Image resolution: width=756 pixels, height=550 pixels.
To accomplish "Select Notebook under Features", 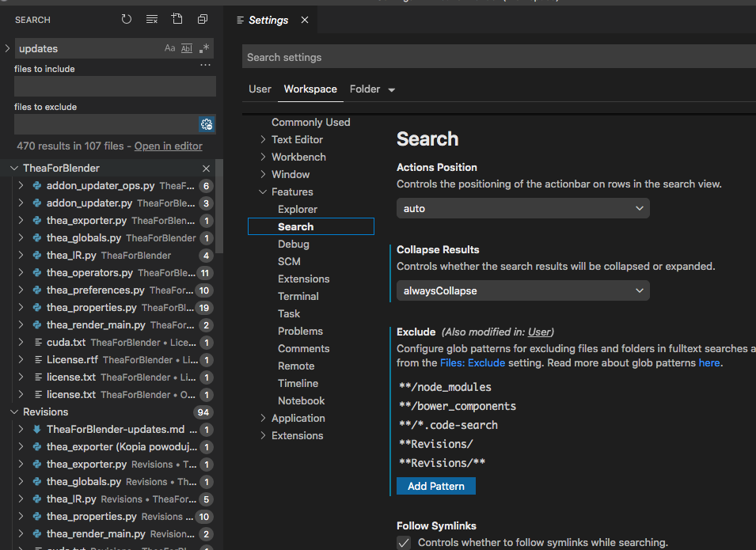I will (x=302, y=400).
